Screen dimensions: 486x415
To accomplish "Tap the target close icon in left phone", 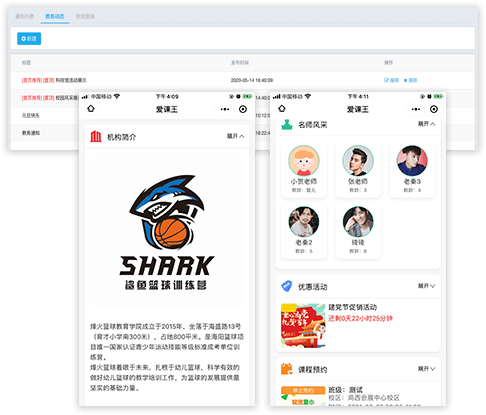I will pos(243,109).
